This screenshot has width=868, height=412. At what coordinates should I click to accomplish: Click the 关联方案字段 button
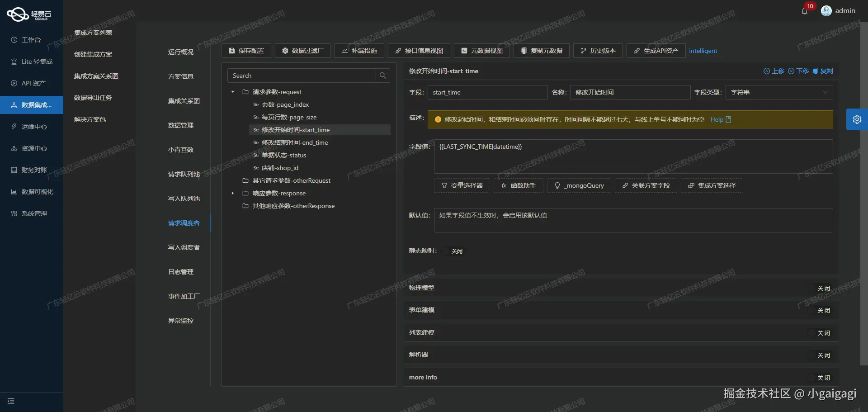(x=646, y=185)
